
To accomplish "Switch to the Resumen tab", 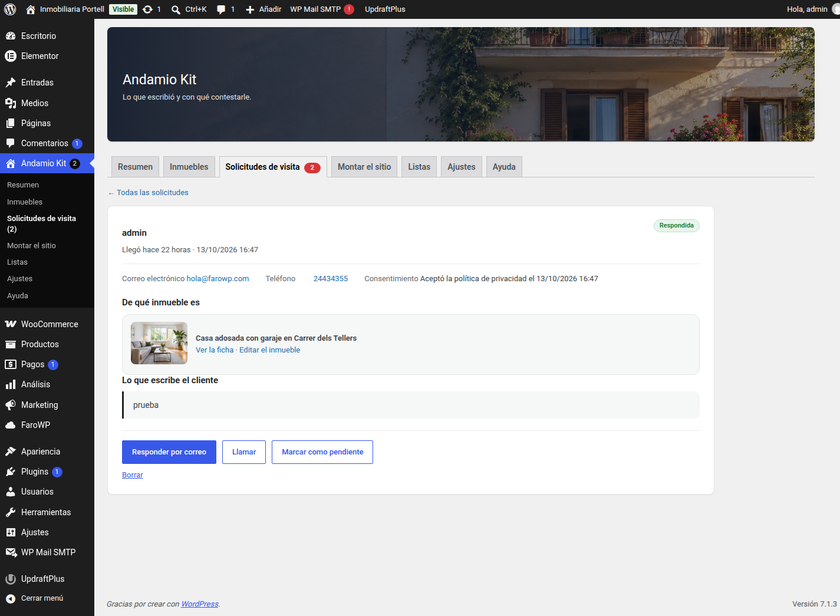I will pos(135,167).
